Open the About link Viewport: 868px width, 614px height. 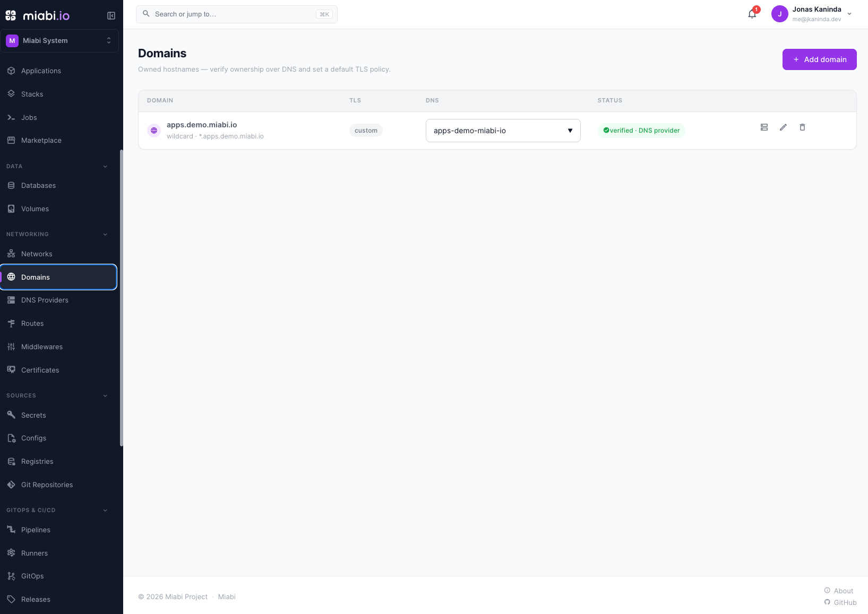tap(839, 591)
